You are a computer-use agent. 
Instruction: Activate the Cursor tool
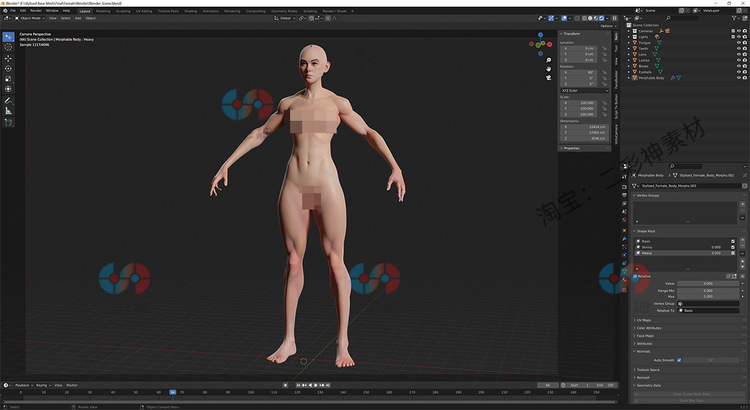[x=8, y=47]
